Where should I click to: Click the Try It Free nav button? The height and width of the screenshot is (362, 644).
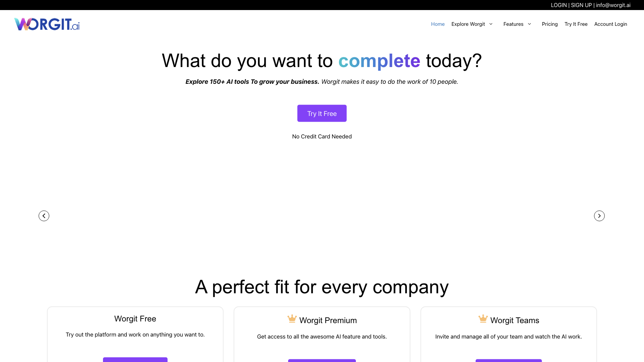(x=576, y=24)
